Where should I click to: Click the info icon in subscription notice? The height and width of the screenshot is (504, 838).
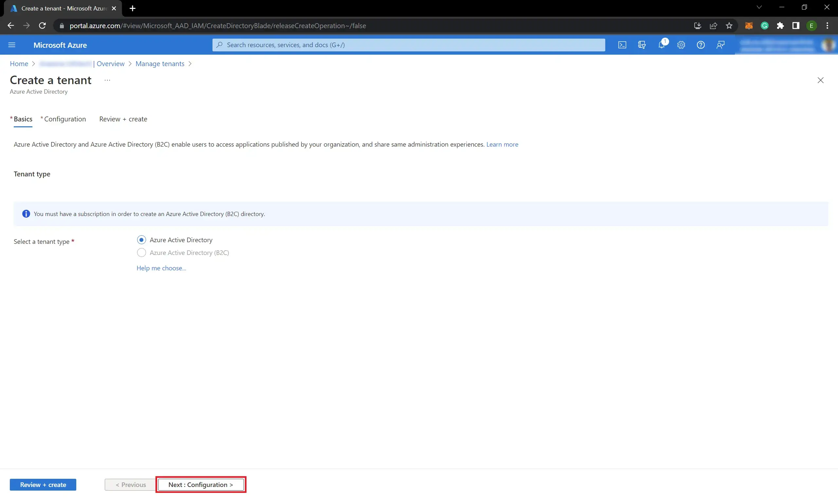(26, 214)
